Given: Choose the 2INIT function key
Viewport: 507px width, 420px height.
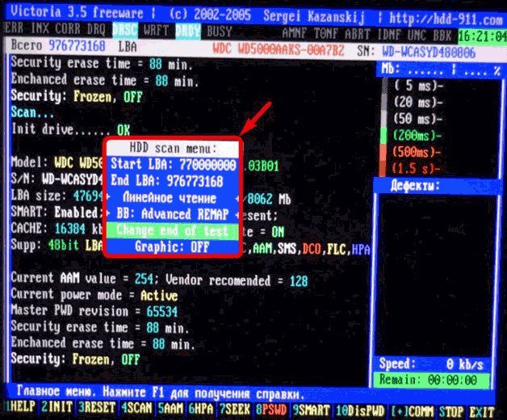Looking at the screenshot, I should [x=57, y=408].
